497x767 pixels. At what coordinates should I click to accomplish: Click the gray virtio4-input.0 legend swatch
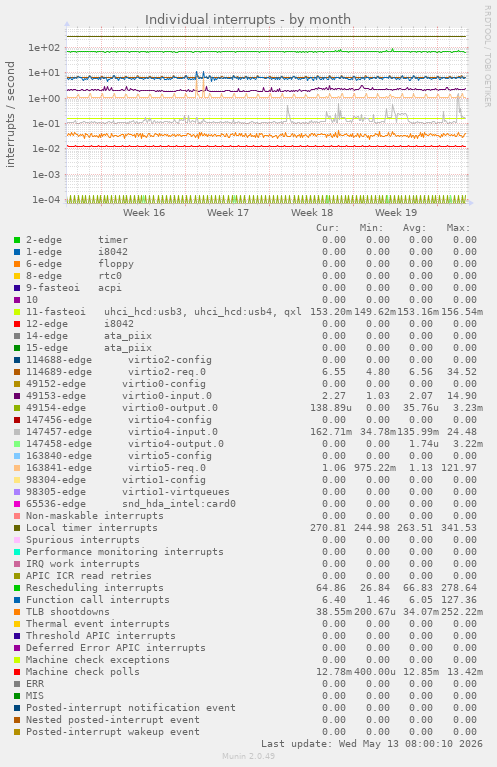point(17,432)
